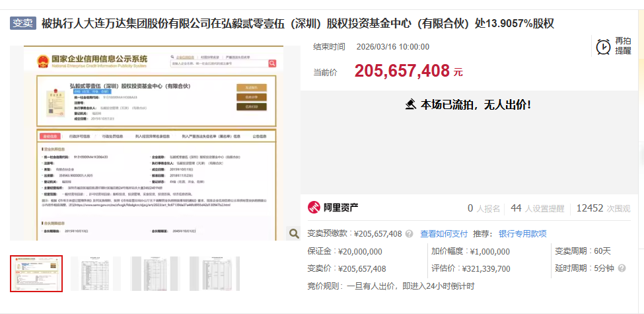The height and width of the screenshot is (314, 644).
Task: Select the third document thumbnail
Action: [155, 273]
